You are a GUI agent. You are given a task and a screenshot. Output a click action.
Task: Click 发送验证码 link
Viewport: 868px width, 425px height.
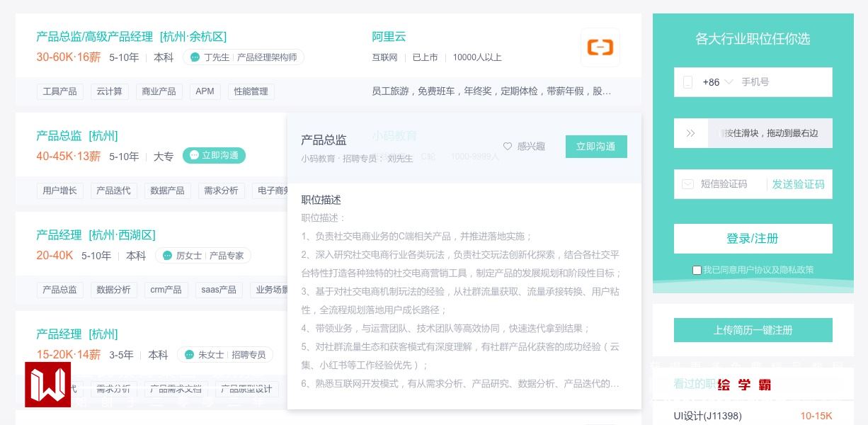pyautogui.click(x=798, y=184)
